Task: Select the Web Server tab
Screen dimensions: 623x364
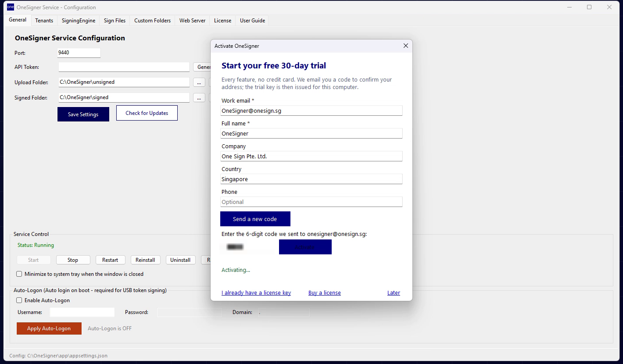Action: (193, 21)
